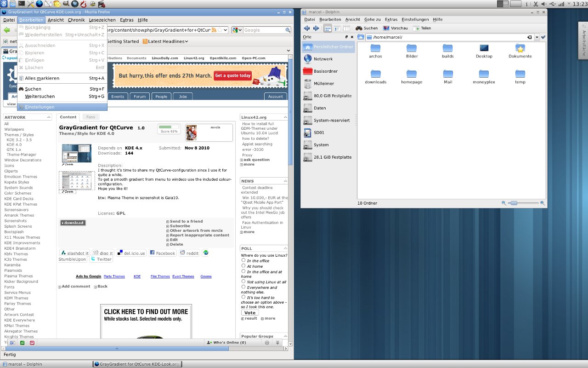The width and height of the screenshot is (588, 368).
Task: Click Suchen in the Dolphin toolbar
Action: click(x=367, y=28)
